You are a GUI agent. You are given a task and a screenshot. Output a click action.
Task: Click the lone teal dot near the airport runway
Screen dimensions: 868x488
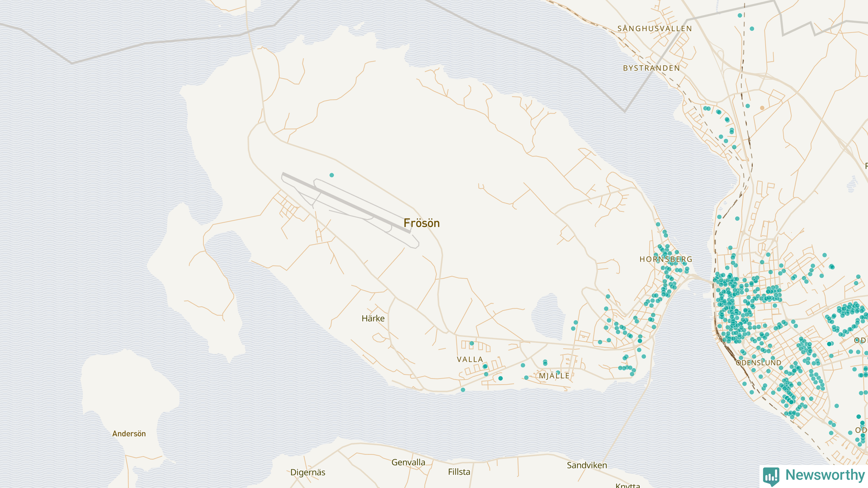(332, 175)
